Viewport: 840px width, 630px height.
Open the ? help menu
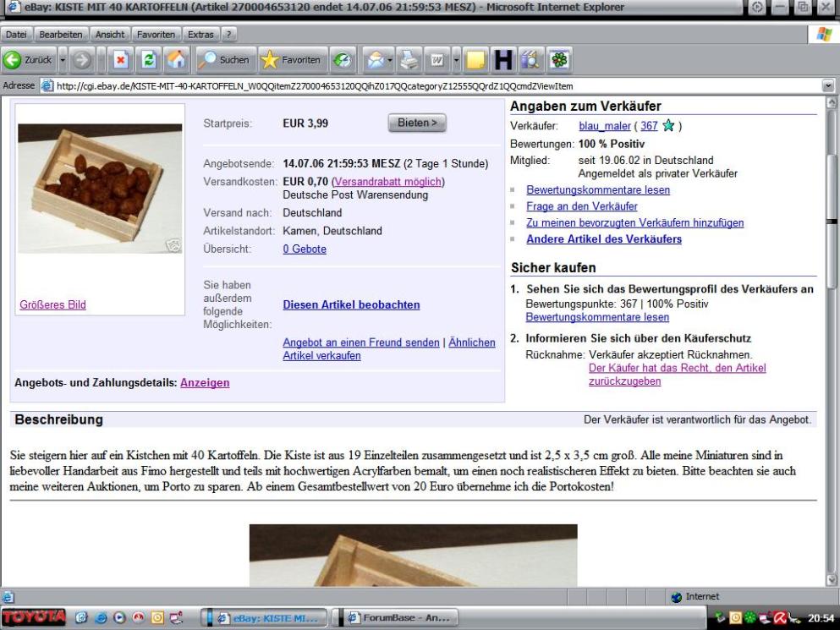click(x=228, y=35)
